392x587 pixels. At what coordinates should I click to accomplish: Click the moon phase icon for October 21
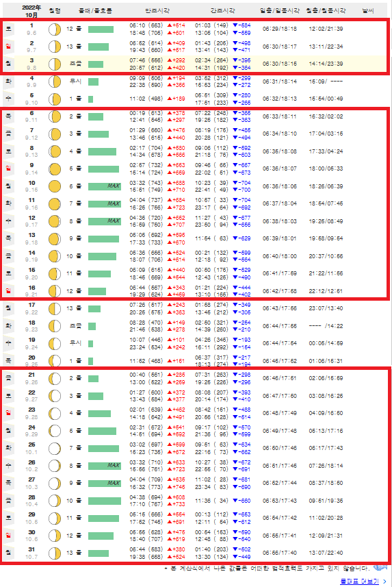(x=55, y=379)
